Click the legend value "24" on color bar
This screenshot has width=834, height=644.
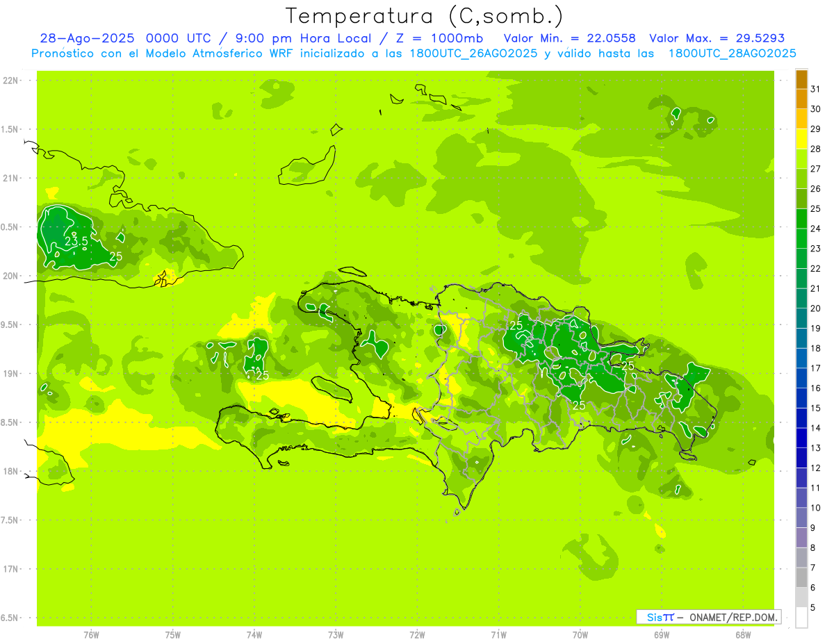tap(815, 229)
